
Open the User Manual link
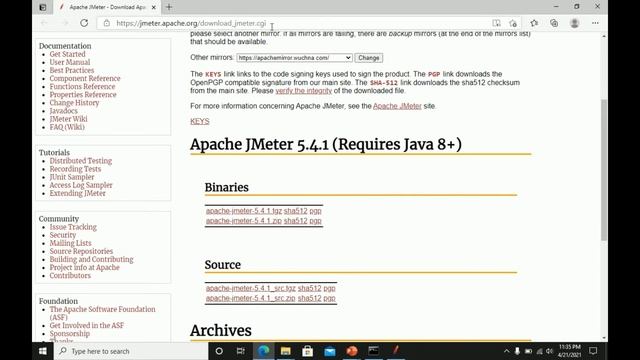click(x=70, y=62)
